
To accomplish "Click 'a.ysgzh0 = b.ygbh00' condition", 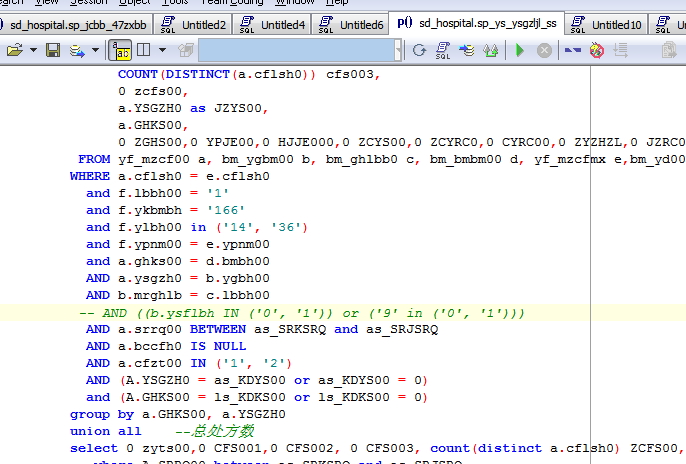I will click(x=193, y=279).
